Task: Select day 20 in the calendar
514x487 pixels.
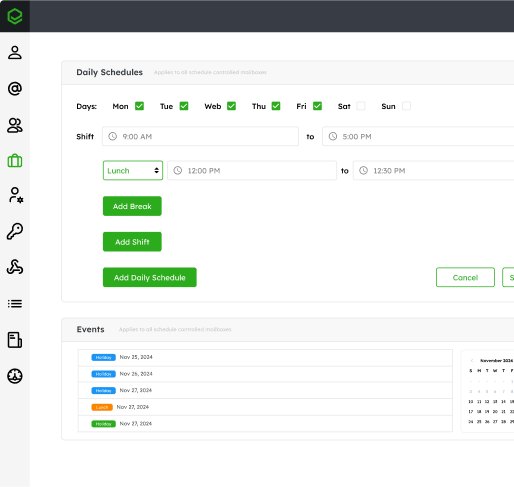Action: pyautogui.click(x=495, y=412)
